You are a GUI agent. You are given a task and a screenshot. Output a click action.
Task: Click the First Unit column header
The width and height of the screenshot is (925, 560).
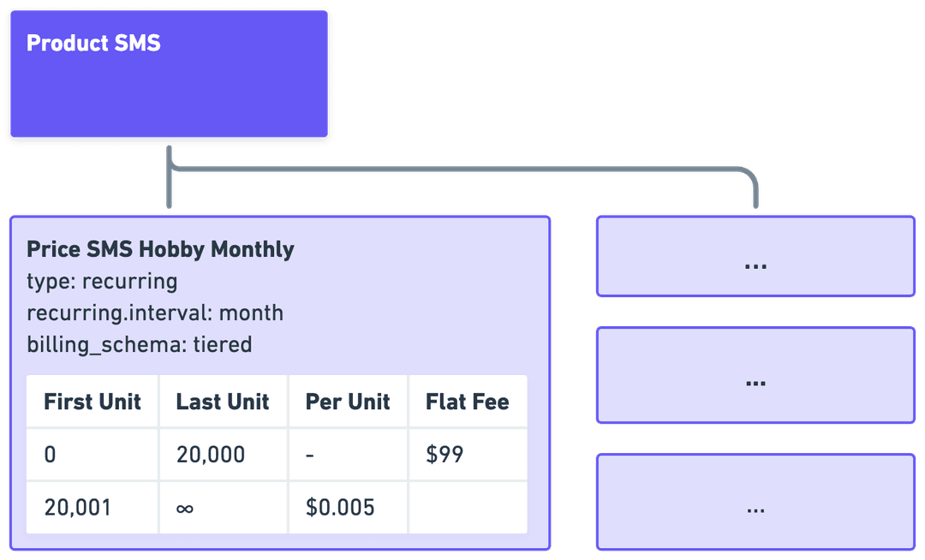tap(92, 402)
